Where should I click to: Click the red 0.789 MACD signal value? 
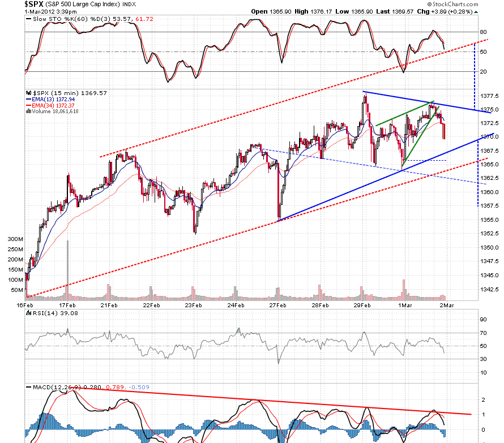click(115, 387)
